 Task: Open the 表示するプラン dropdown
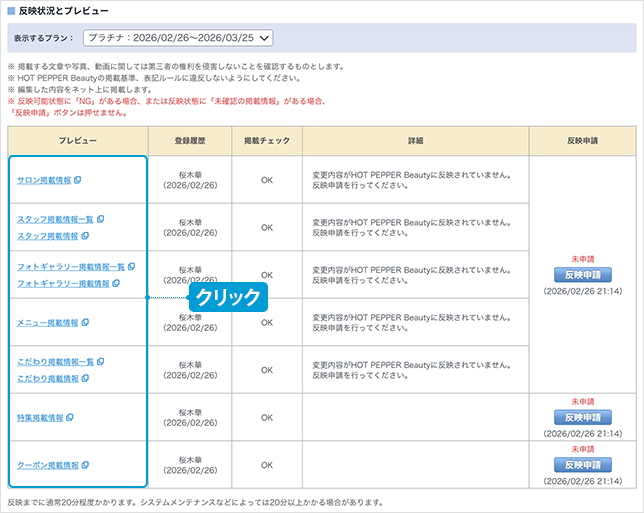pos(178,38)
